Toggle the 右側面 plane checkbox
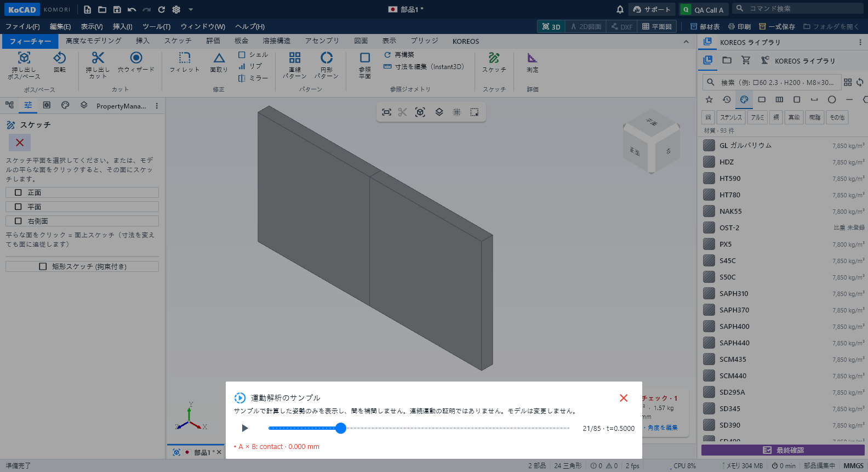This screenshot has width=868, height=472. 18,221
